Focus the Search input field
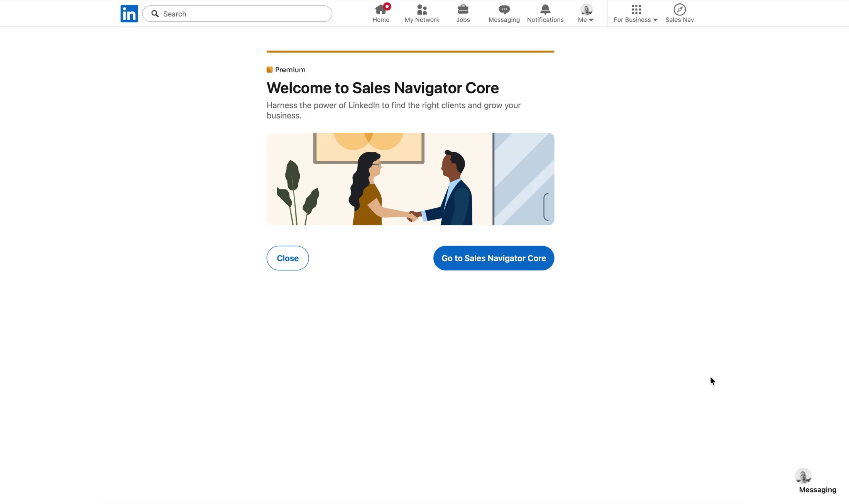 (x=237, y=14)
